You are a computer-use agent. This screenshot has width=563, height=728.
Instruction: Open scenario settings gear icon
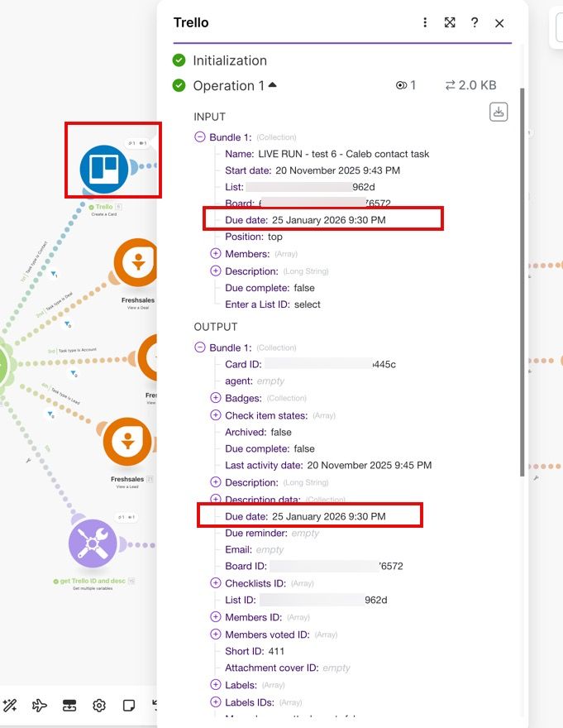[x=99, y=706]
